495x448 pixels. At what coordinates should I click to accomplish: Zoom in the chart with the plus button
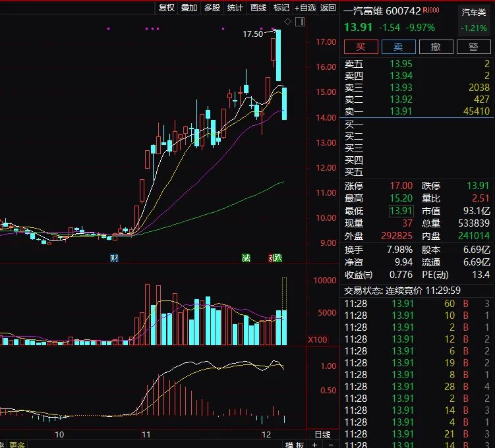[315, 445]
